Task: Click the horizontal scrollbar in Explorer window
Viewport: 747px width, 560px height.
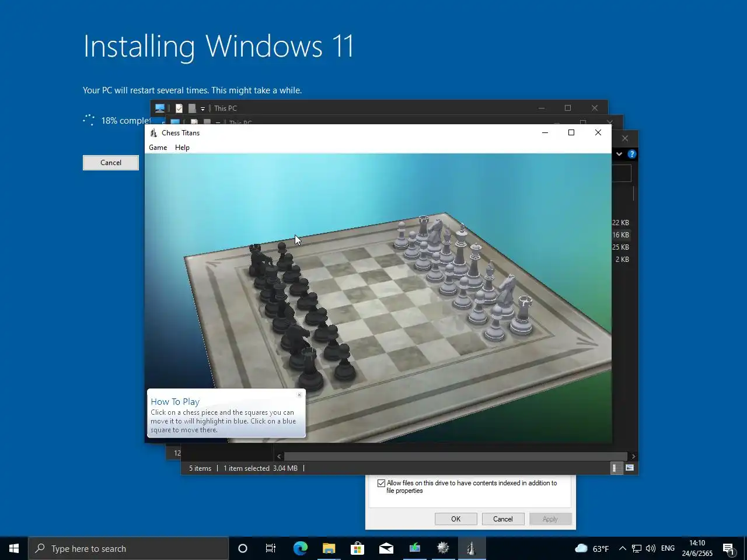Action: (x=456, y=456)
